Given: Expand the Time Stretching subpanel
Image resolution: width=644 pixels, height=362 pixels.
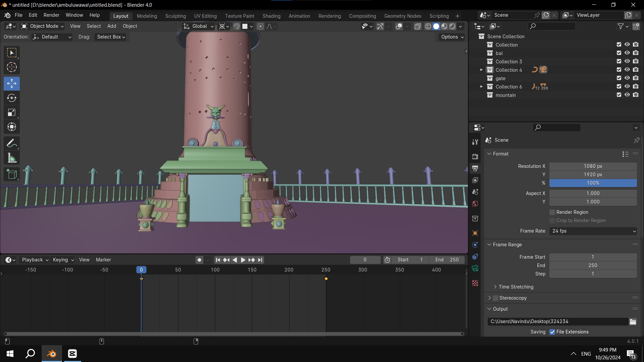Looking at the screenshot, I should [495, 287].
